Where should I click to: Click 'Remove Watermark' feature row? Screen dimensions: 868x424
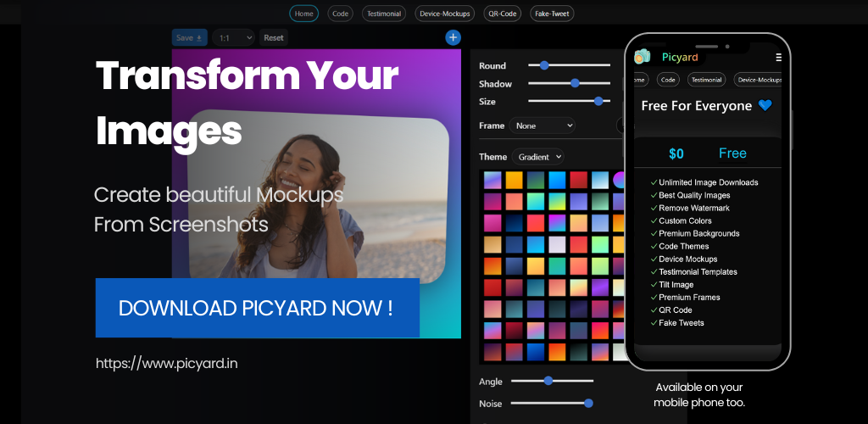(690, 208)
